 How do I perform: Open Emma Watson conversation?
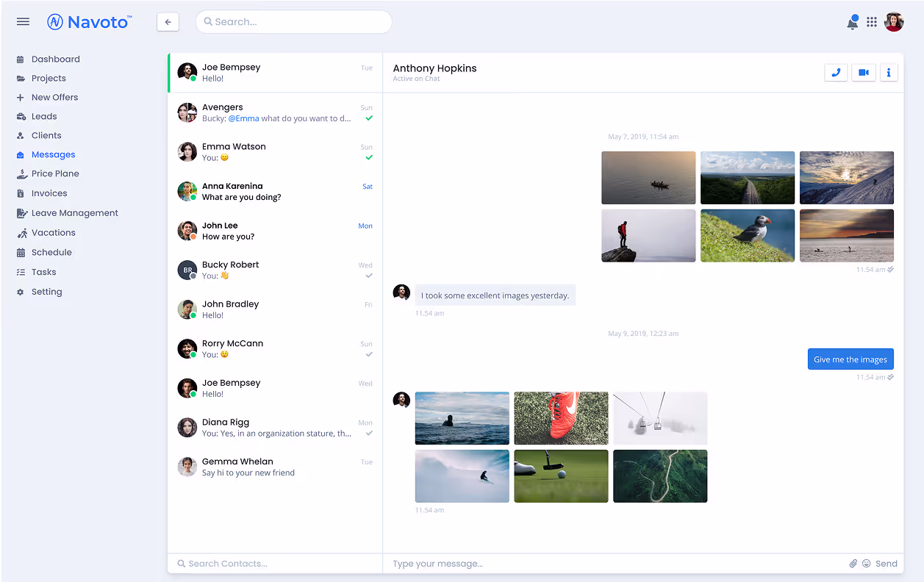(x=275, y=152)
